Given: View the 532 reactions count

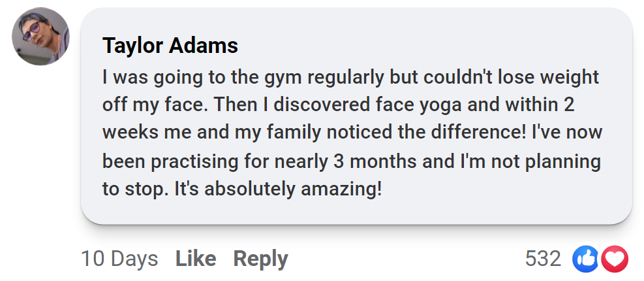Looking at the screenshot, I should 543,259.
